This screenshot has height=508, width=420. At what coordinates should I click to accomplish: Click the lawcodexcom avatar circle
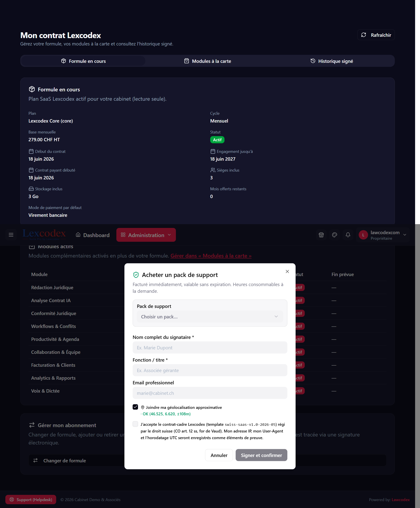(x=363, y=235)
